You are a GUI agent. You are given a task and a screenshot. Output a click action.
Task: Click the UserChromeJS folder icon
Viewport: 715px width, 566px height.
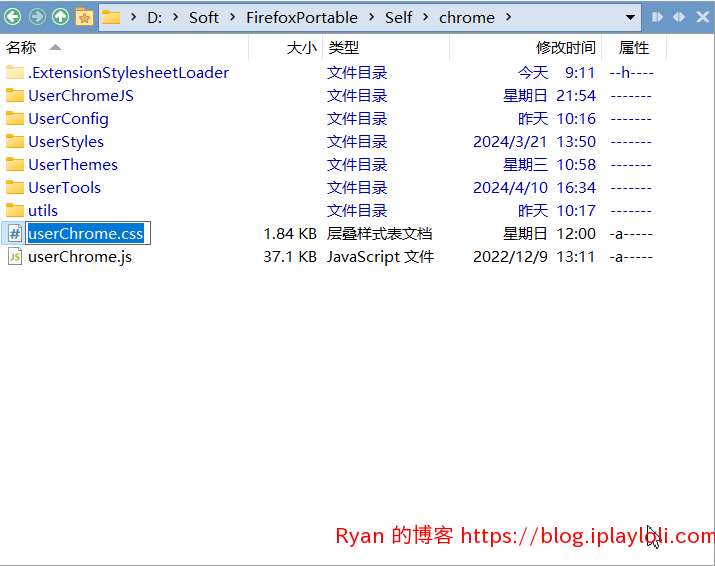15,95
